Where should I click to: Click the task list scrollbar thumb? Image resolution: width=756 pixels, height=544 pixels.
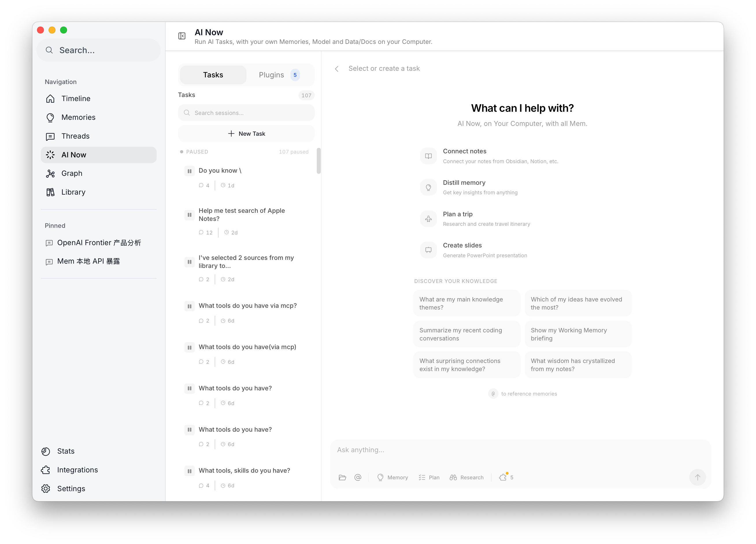319,161
